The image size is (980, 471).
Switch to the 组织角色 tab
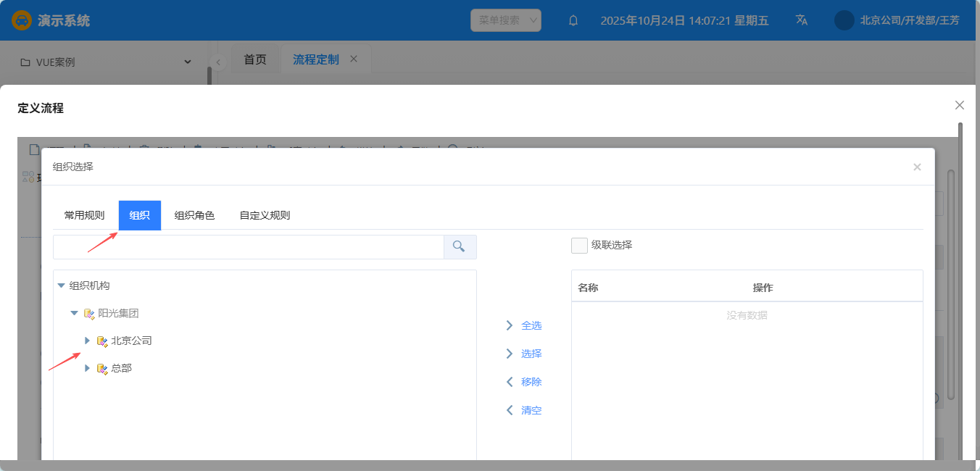pyautogui.click(x=194, y=215)
